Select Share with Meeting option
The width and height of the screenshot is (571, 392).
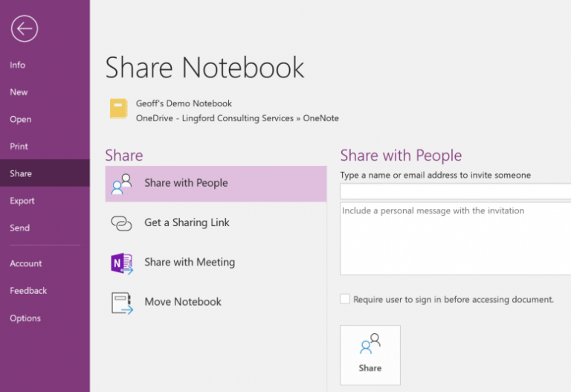tap(216, 263)
